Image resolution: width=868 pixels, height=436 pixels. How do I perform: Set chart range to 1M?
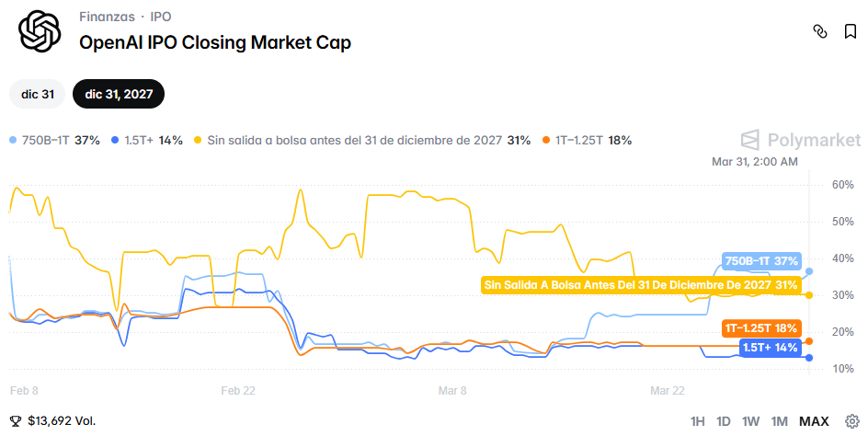780,421
